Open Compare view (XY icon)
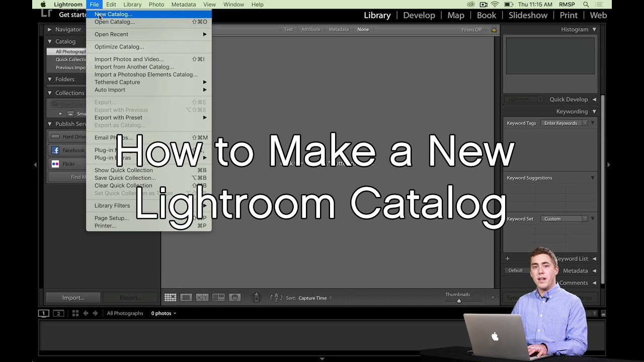The image size is (644, 362). coord(202,298)
